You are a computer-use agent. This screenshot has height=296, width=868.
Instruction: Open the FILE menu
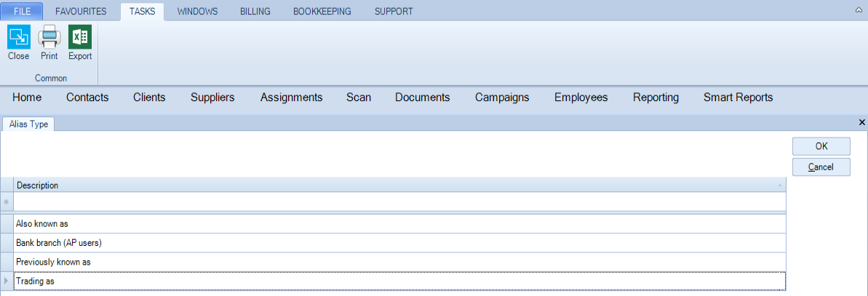coord(22,11)
